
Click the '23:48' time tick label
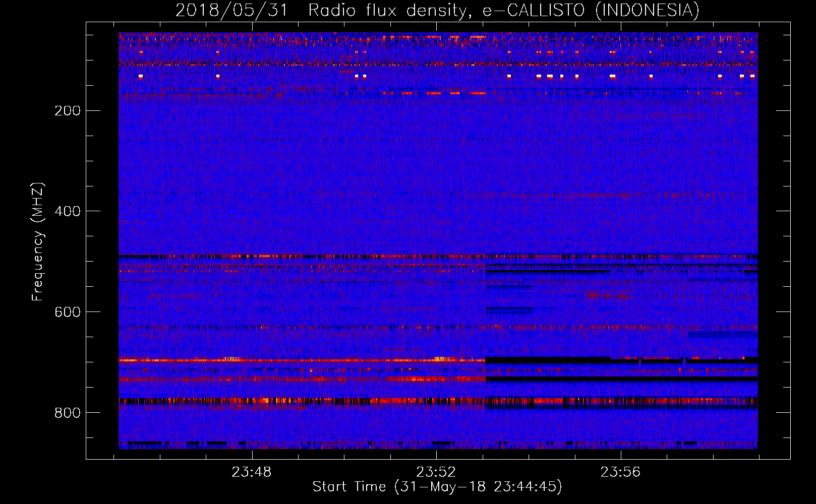pos(251,472)
